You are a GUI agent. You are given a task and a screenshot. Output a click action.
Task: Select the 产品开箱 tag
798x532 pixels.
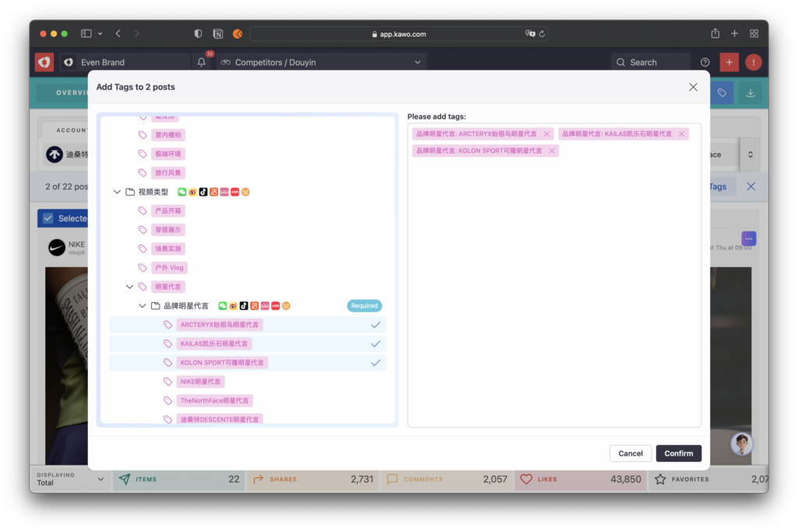click(x=168, y=211)
